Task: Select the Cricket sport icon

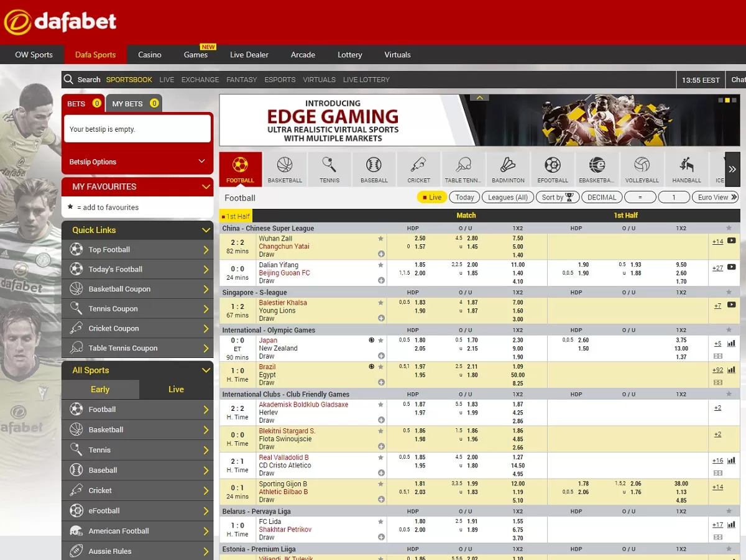Action: pos(418,169)
